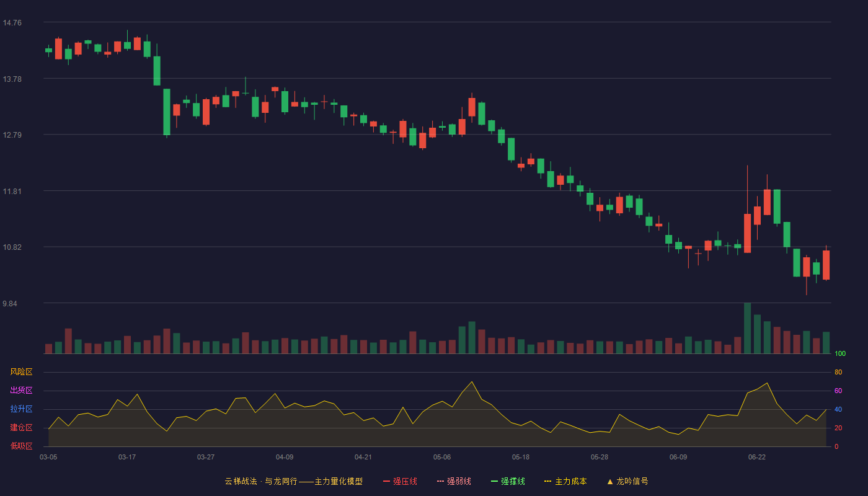Select the 05-18 date label
The height and width of the screenshot is (496, 868).
pos(521,457)
